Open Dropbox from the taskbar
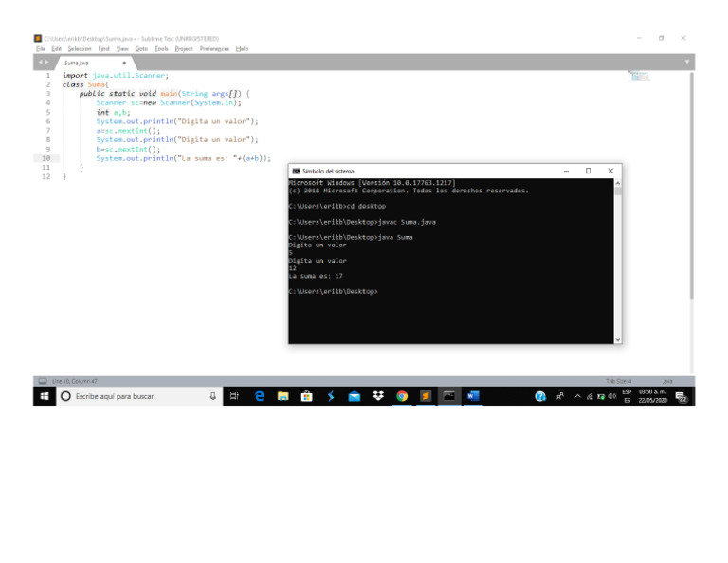This screenshot has height=563, width=728. pos(378,396)
